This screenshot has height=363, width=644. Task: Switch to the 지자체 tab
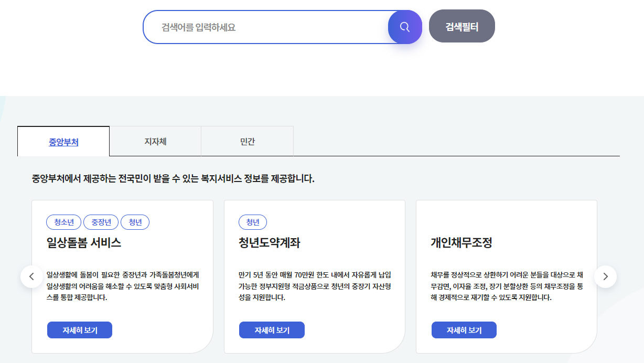click(x=155, y=141)
